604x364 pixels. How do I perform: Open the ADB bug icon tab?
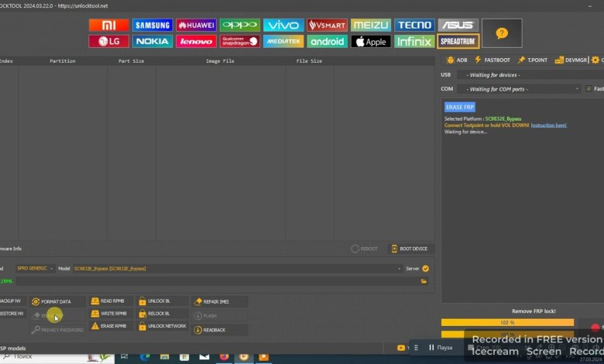[457, 60]
